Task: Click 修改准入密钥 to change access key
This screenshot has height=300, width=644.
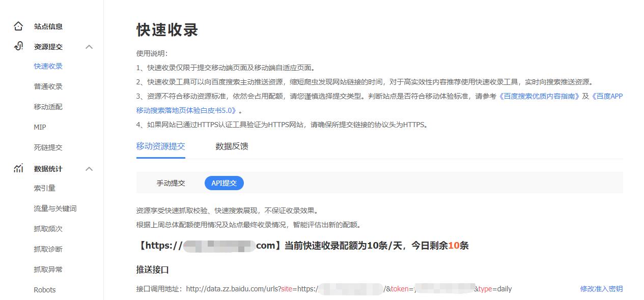Action: pyautogui.click(x=600, y=289)
